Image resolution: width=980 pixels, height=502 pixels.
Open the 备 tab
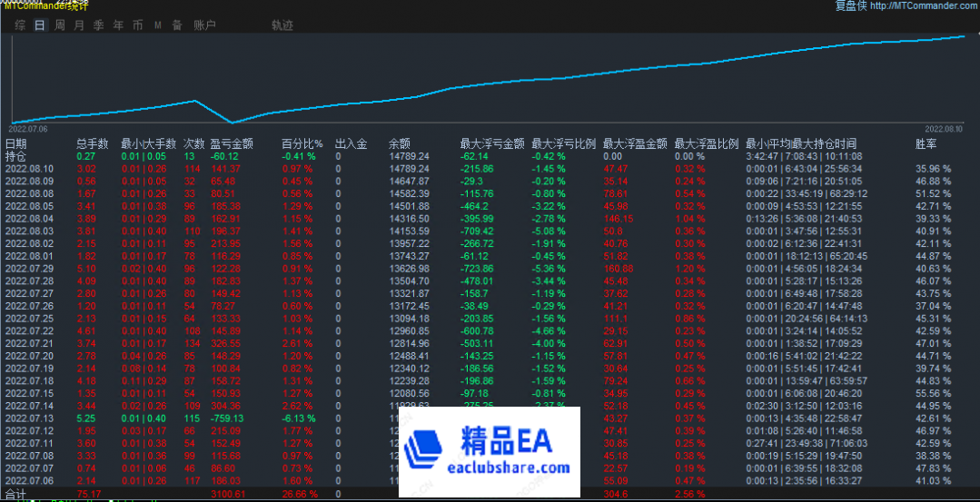pyautogui.click(x=176, y=25)
